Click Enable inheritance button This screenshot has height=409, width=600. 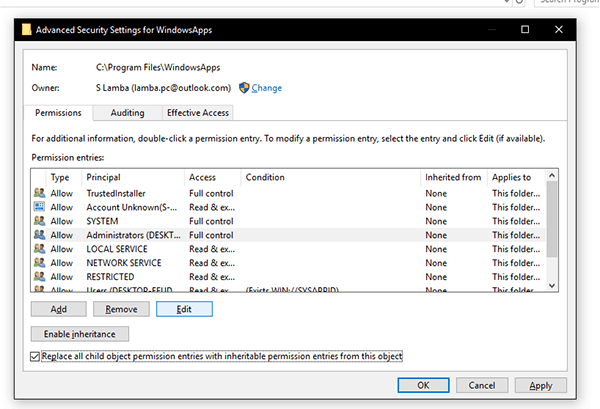click(x=80, y=334)
